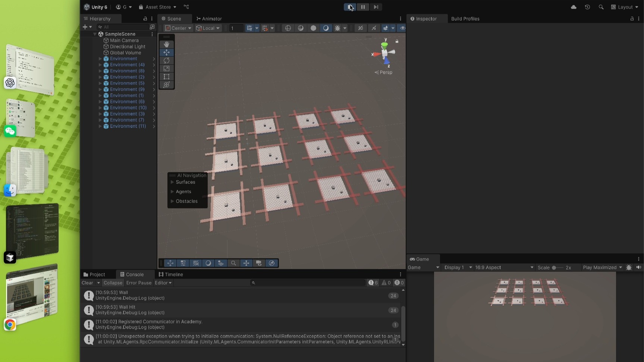Click the Console Clear button
The width and height of the screenshot is (644, 362).
point(87,283)
